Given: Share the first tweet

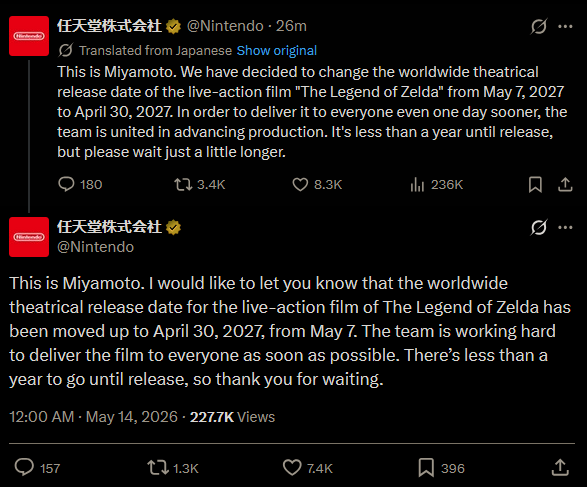Looking at the screenshot, I should (565, 185).
